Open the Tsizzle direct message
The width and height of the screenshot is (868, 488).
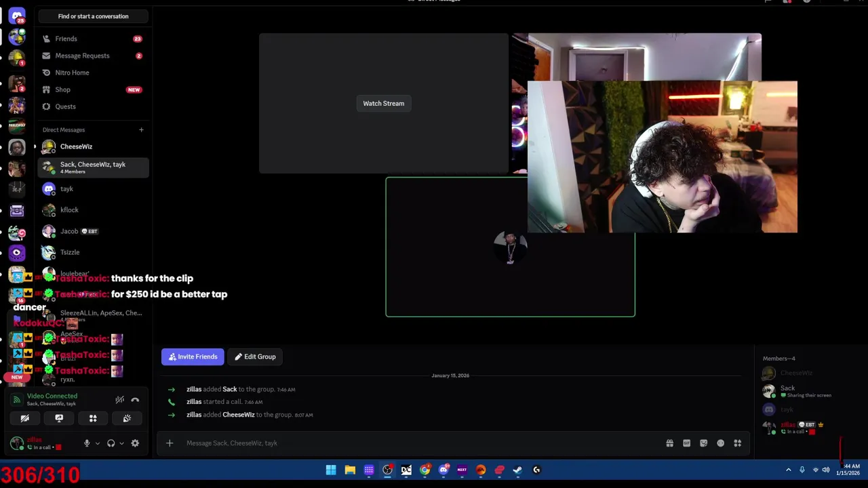point(93,252)
